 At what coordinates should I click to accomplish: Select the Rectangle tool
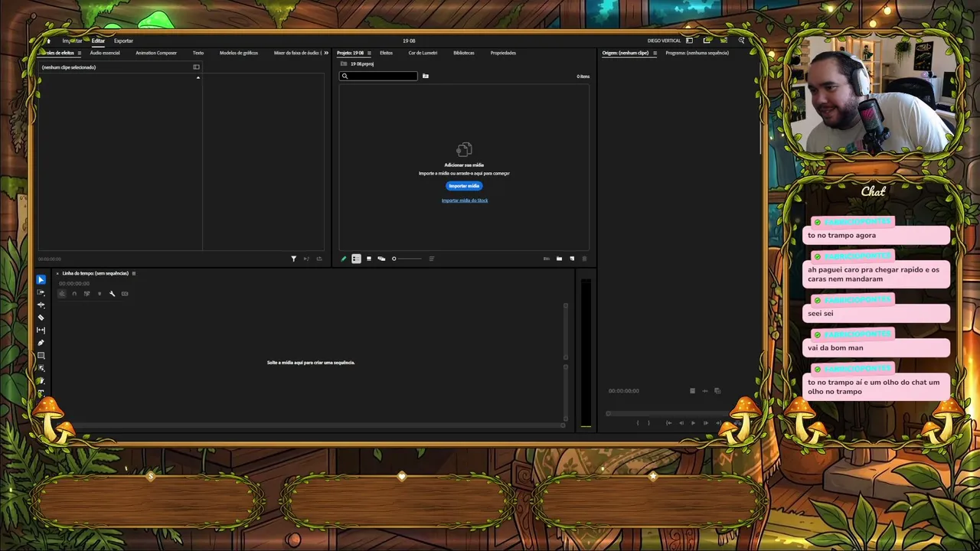pyautogui.click(x=41, y=355)
